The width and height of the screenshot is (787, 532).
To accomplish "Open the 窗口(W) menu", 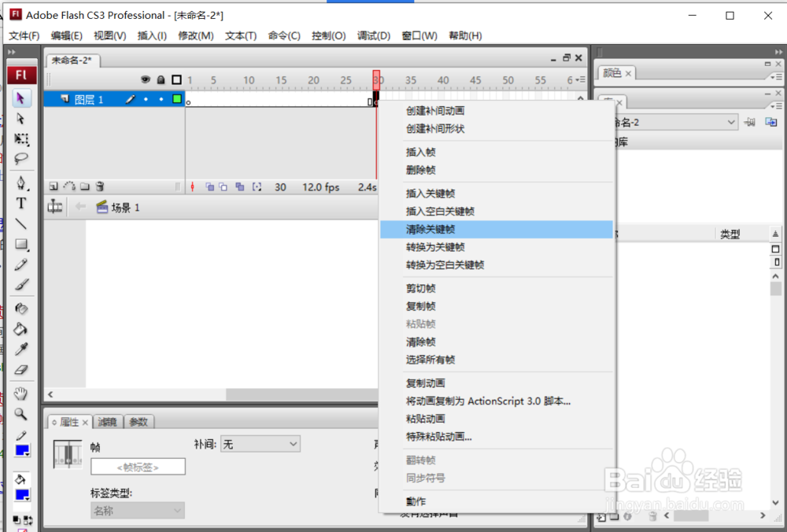I will [419, 35].
